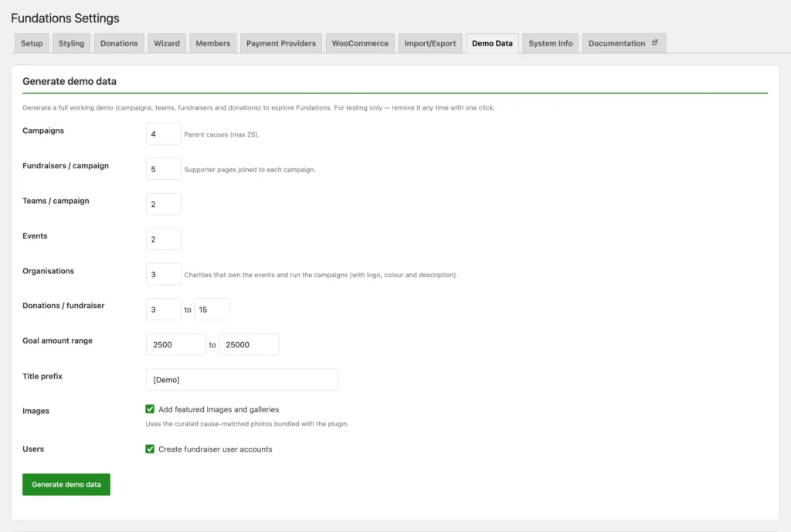This screenshot has width=791, height=532.
Task: Open the Import/Export tab
Action: 429,43
